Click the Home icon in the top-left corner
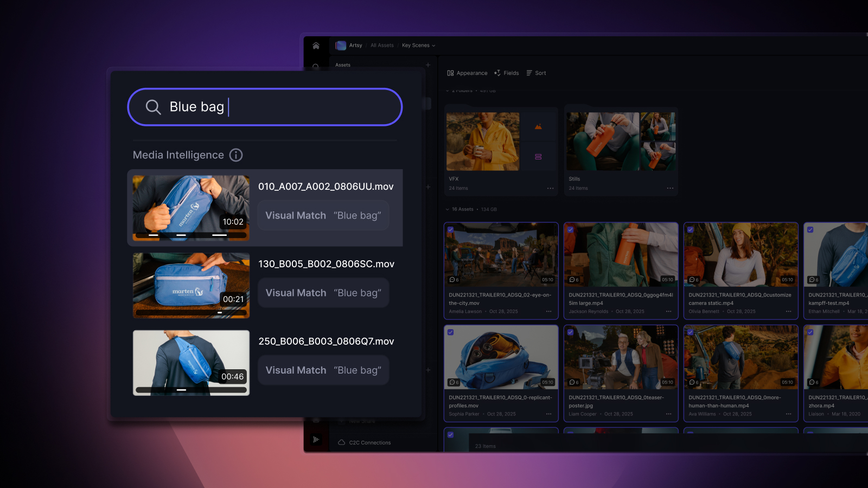Viewport: 868px width, 488px height. (x=316, y=46)
